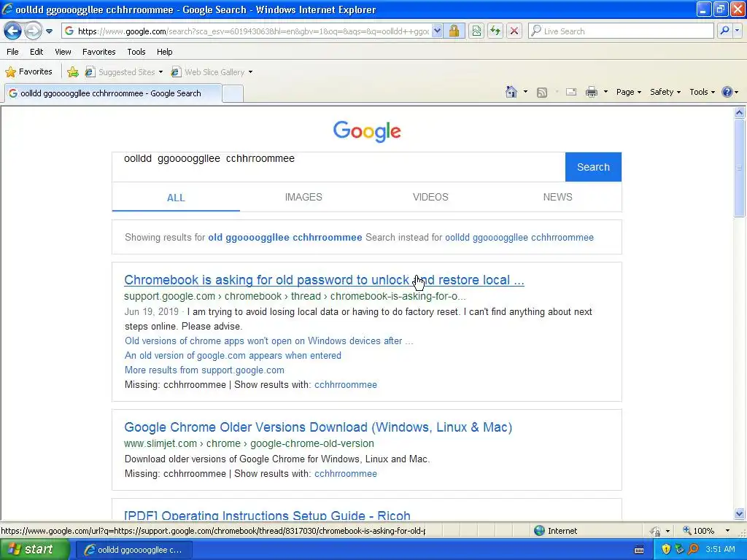Click the Read Mail icon
This screenshot has width=747, height=560.
571,92
